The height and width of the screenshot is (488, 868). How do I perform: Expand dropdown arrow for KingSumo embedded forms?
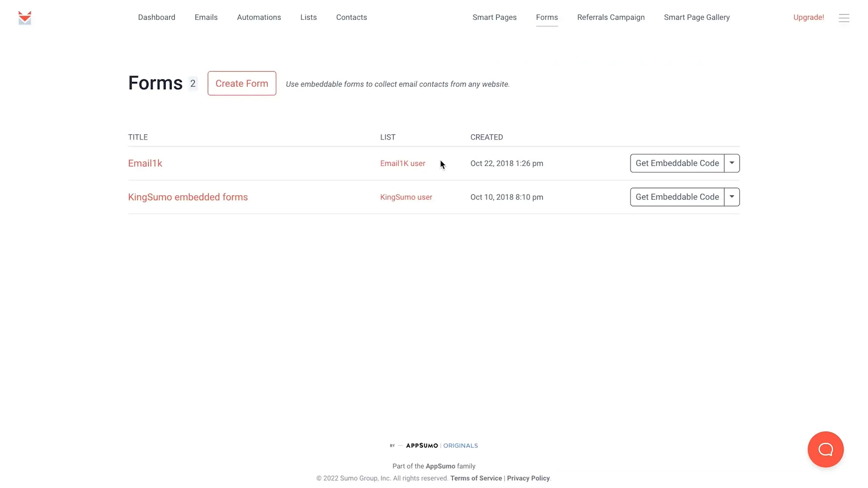coord(731,197)
